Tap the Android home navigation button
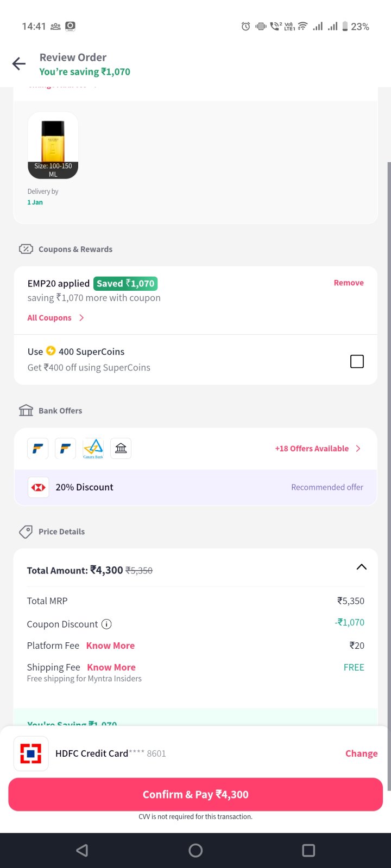 pyautogui.click(x=195, y=850)
